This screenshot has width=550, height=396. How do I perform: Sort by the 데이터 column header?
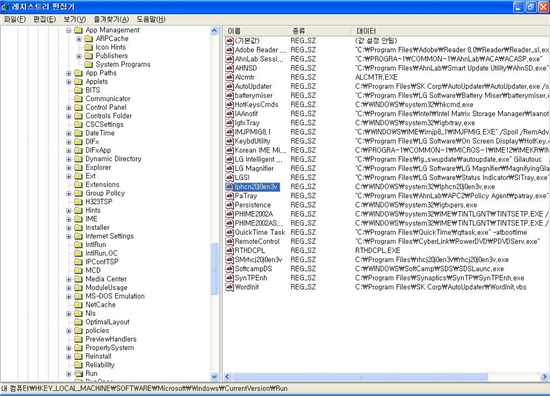(450, 31)
